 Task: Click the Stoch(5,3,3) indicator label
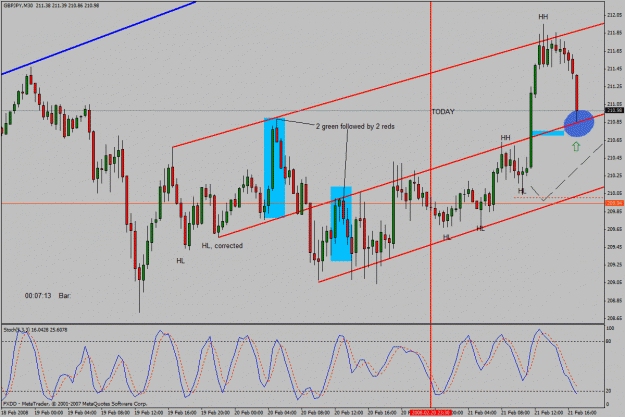click(x=35, y=330)
